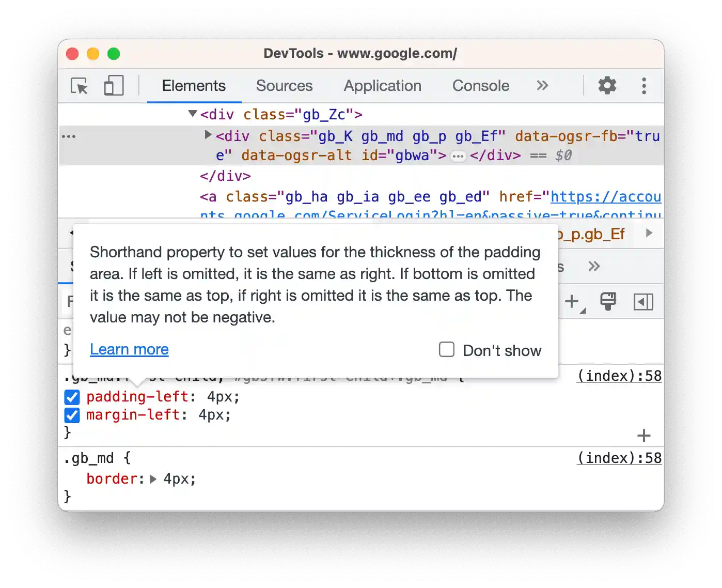
Task: Click the right arrow beside gb_p.gb_Ef selector
Action: [x=649, y=234]
